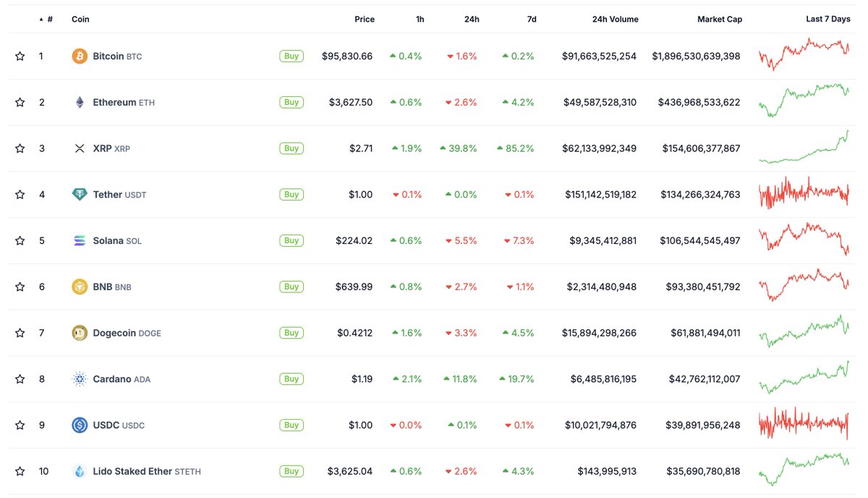The image size is (868, 498).
Task: Click the Tether green logo icon
Action: point(80,194)
